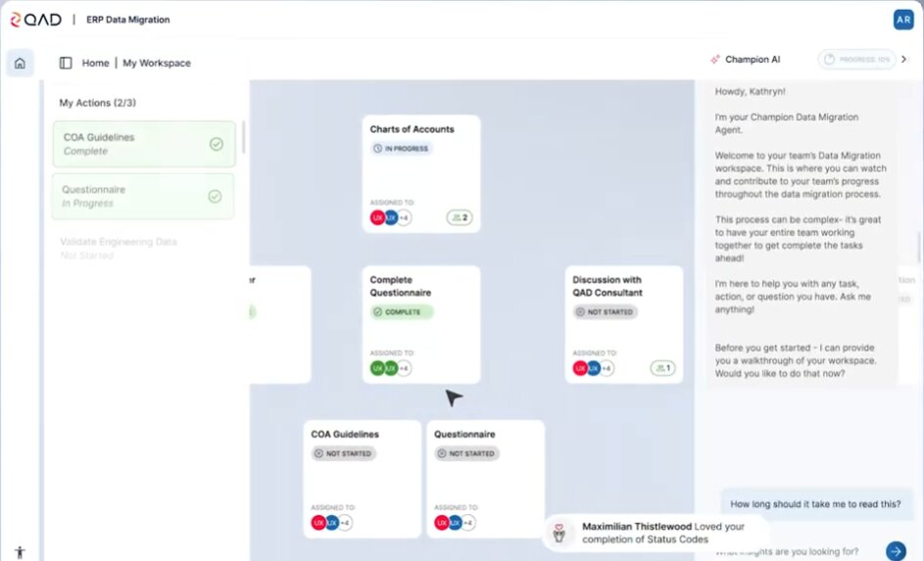Click the QAD logo
Viewport: 924px width, 561px height.
(x=34, y=20)
